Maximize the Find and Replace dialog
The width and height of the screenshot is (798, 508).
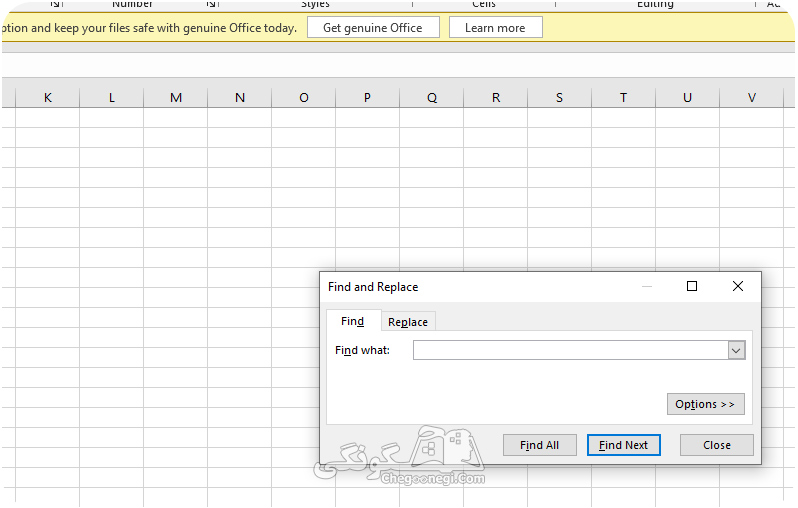pyautogui.click(x=692, y=286)
